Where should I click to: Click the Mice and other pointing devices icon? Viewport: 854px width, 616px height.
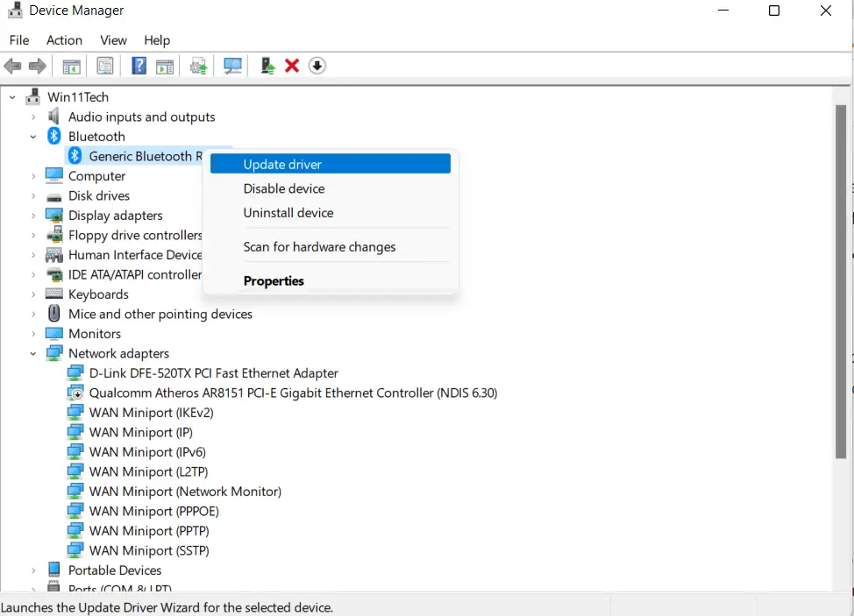click(53, 314)
